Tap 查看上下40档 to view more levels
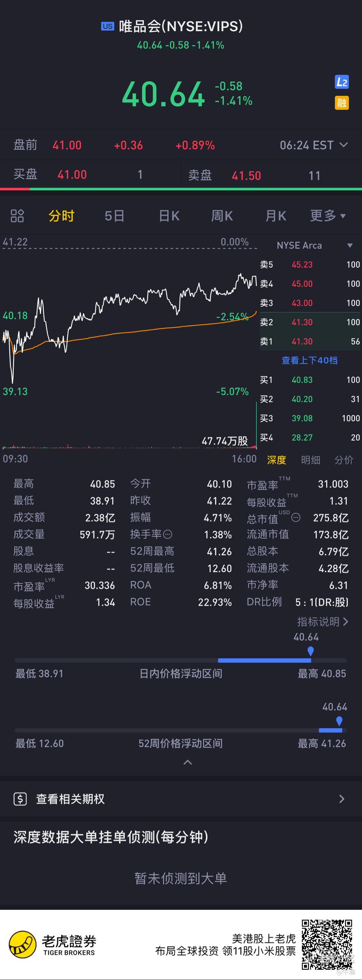This screenshot has width=362, height=980. (310, 360)
